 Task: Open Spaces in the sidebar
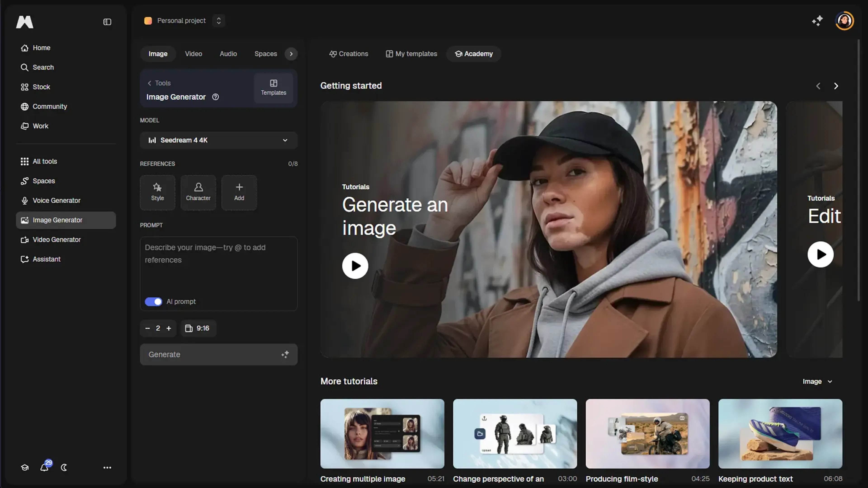click(66, 181)
